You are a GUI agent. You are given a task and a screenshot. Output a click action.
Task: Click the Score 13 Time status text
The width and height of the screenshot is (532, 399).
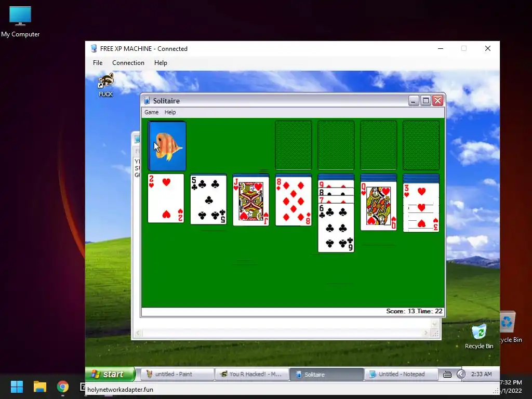click(x=414, y=311)
